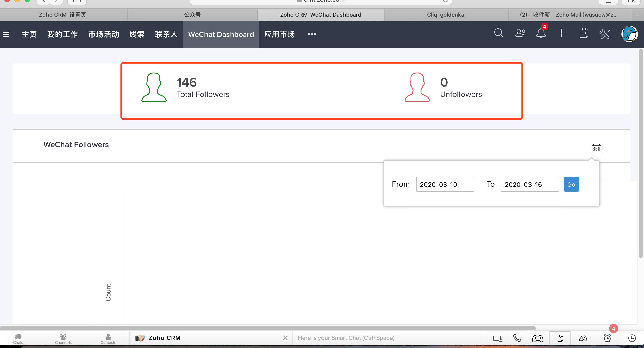This screenshot has height=348, width=644.
Task: Switch to the 线索 module tab
Action: tap(137, 34)
